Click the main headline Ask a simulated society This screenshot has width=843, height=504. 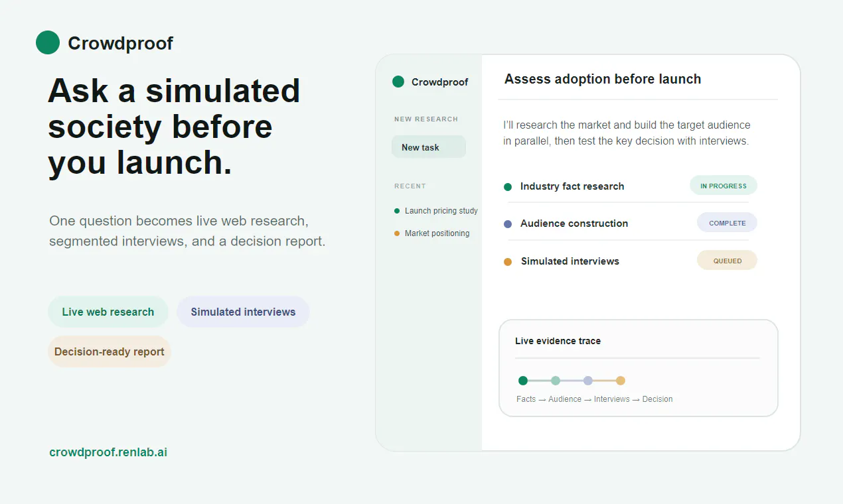tap(174, 127)
